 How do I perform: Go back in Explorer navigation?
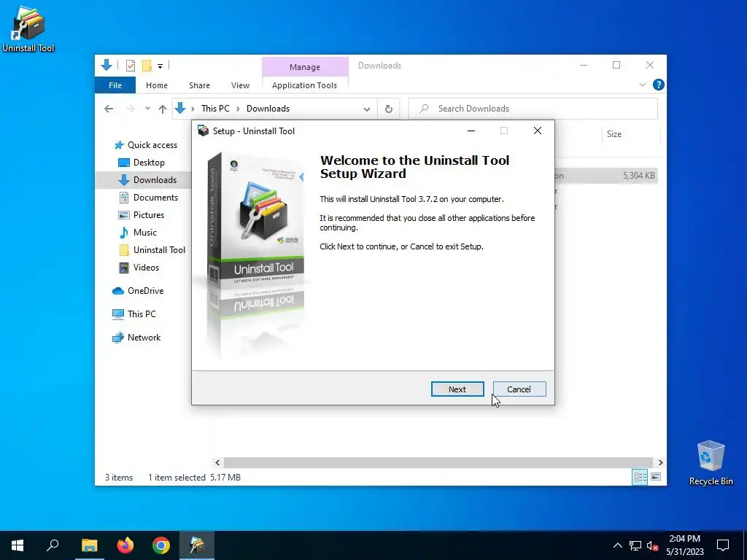(x=109, y=109)
